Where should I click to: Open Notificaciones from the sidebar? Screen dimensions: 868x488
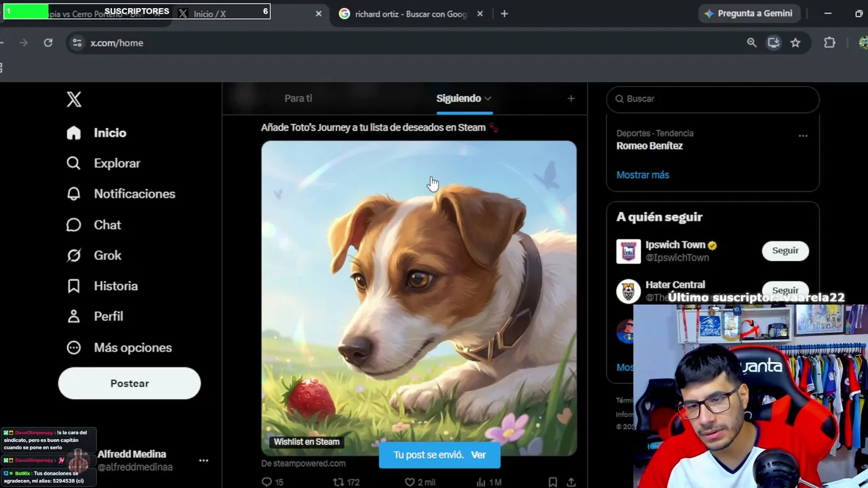pyautogui.click(x=121, y=194)
